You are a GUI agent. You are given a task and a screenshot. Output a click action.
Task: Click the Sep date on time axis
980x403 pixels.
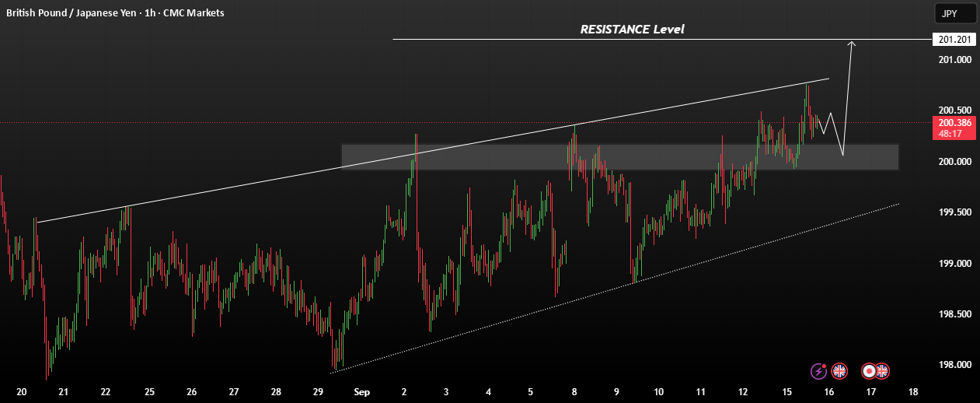[x=362, y=391]
